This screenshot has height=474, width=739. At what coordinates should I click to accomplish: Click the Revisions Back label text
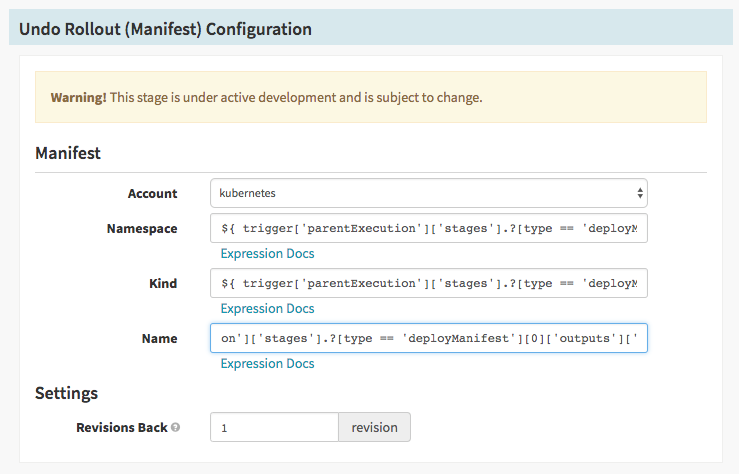121,427
